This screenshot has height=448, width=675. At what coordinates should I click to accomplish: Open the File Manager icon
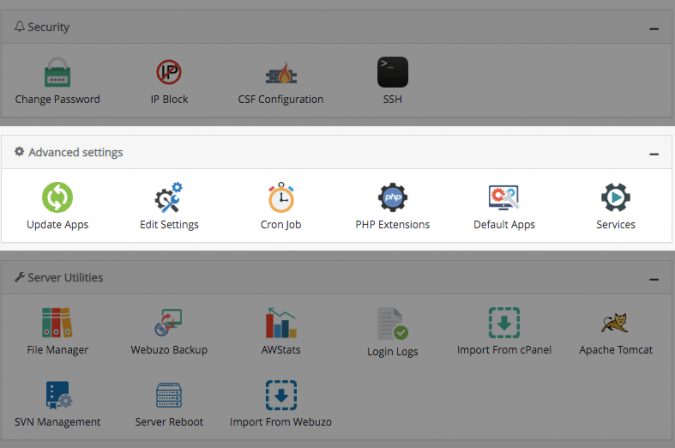(x=57, y=322)
